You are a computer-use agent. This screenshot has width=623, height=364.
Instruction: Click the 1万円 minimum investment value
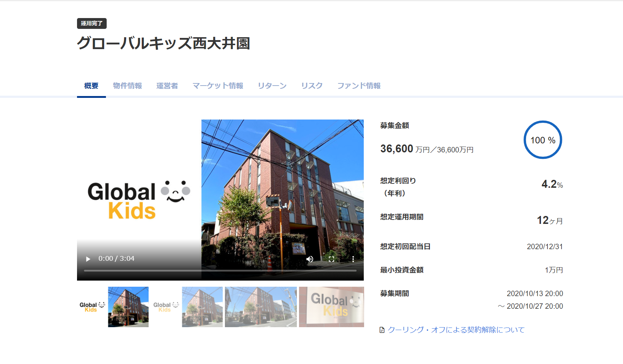554,270
